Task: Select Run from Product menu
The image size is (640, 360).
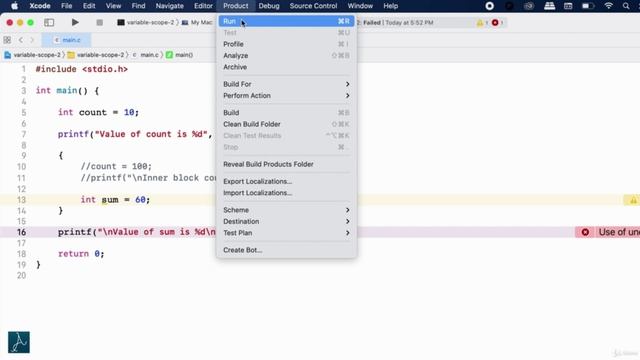Action: [286, 21]
